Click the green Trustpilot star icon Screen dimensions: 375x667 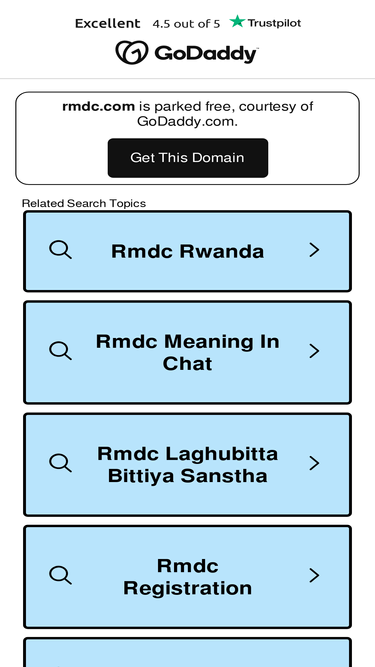237,21
